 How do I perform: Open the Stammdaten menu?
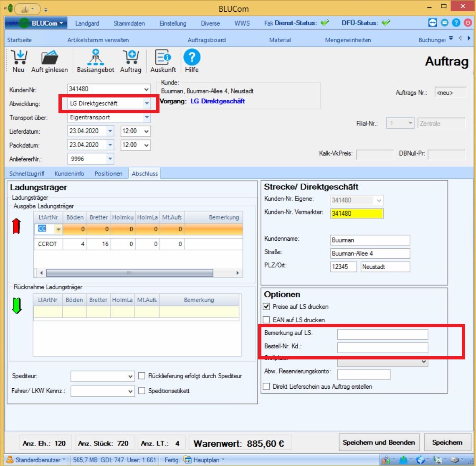(x=129, y=23)
